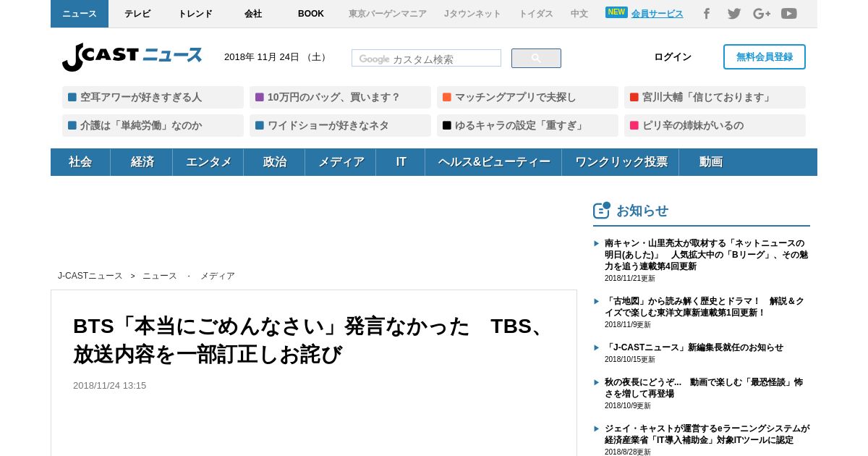Open 介護は「単純労働」なのか topic
Viewport: 868px width, 456px height.
(153, 125)
